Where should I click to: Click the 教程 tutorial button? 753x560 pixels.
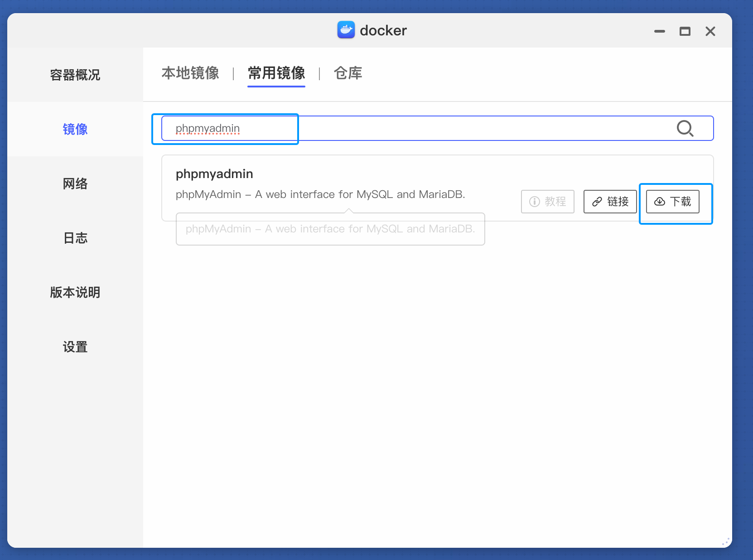pyautogui.click(x=548, y=202)
